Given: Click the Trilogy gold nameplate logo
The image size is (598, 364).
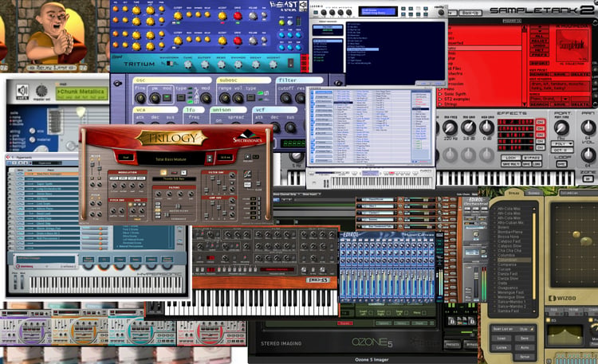Looking at the screenshot, I should tap(171, 138).
